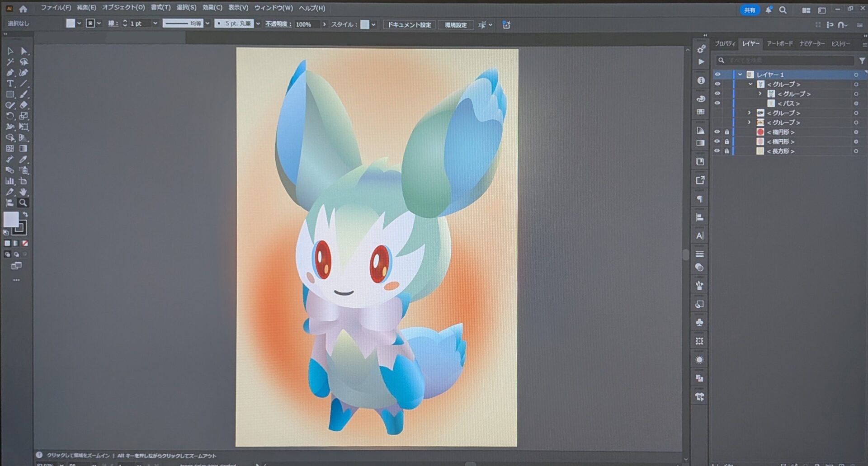Toggle visibility of the <長方形> layer
This screenshot has width=868, height=466.
coord(717,151)
